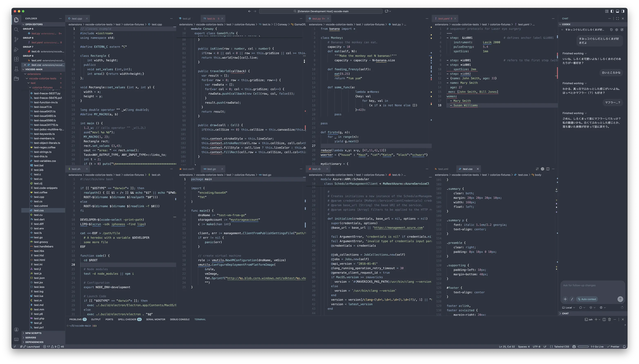This screenshot has height=364, width=639.
Task: Toggle the bottom panel layout button
Action: (617, 11)
